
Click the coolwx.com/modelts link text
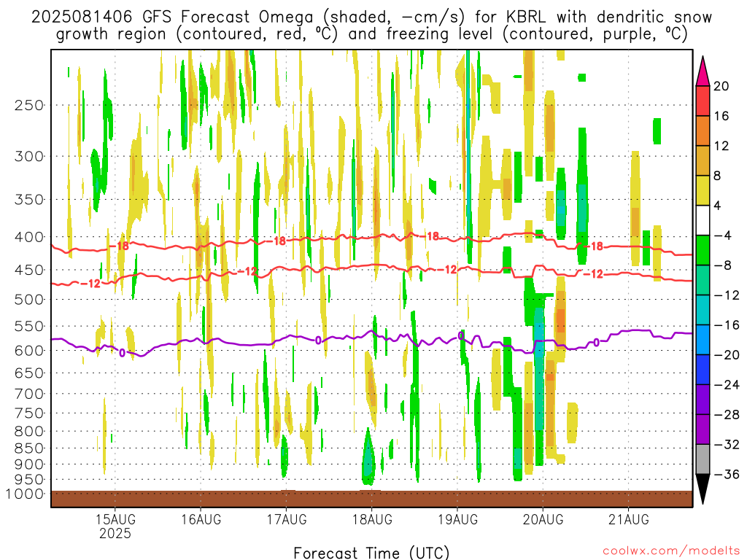[x=671, y=551]
